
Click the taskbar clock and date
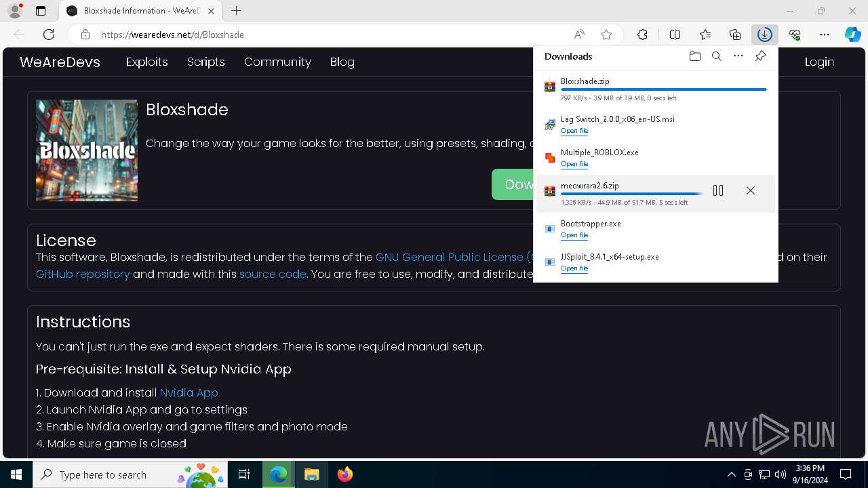click(810, 474)
